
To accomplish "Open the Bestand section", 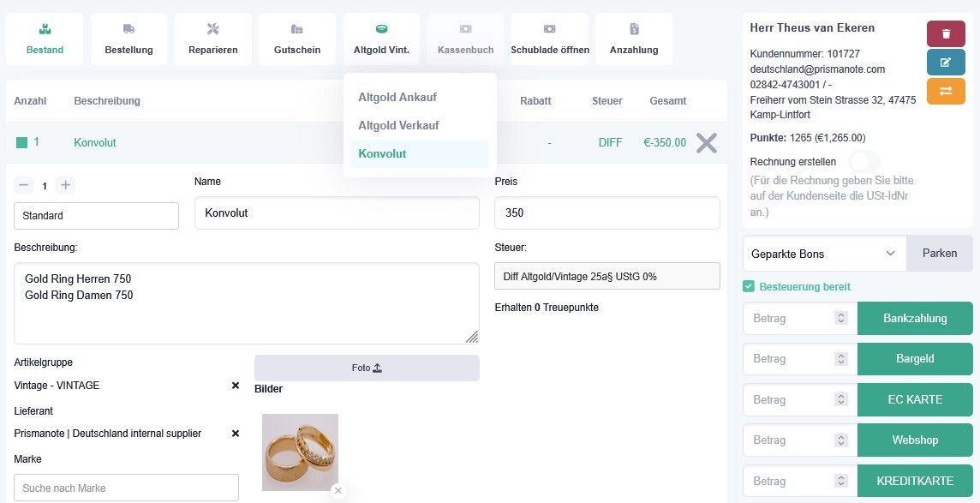I will (44, 38).
